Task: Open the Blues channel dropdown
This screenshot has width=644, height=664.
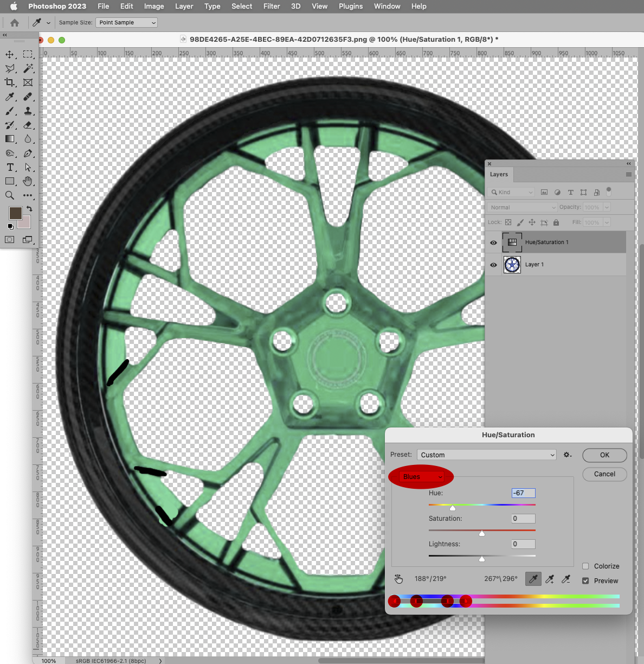Action: (x=421, y=476)
